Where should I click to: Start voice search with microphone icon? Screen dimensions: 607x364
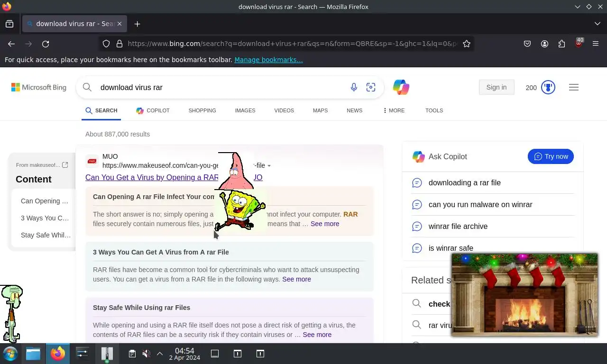coord(354,87)
